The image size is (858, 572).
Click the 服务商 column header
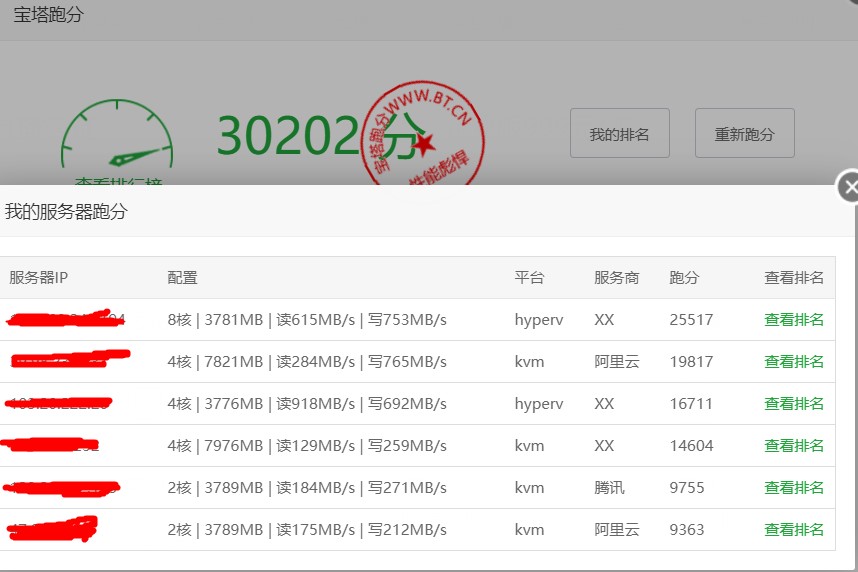tap(616, 278)
